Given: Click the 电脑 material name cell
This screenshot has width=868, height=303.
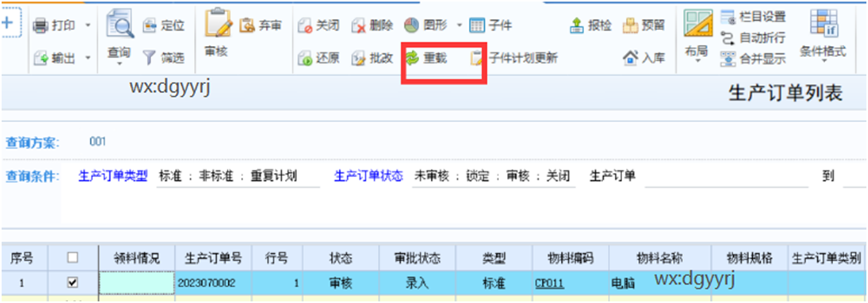Looking at the screenshot, I should pyautogui.click(x=660, y=283).
